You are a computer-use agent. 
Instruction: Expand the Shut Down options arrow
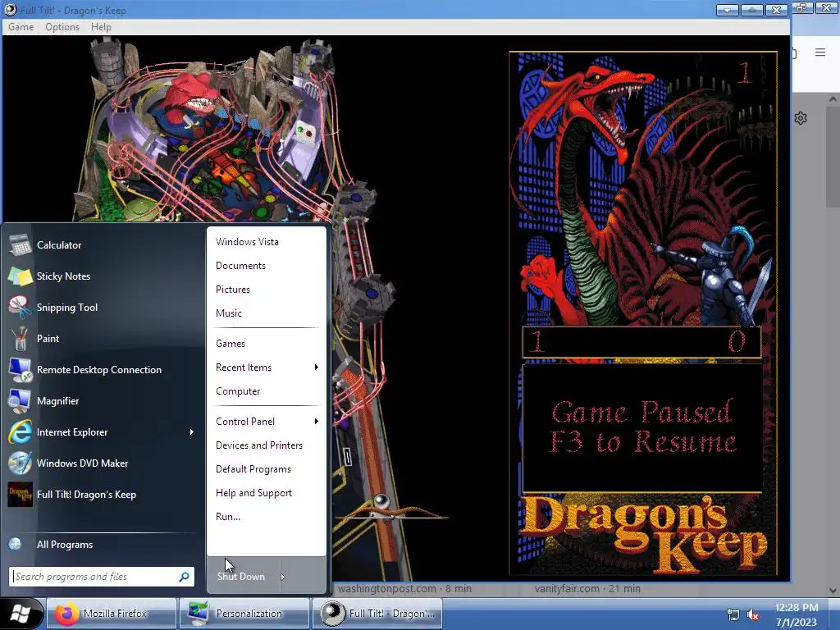tap(283, 577)
